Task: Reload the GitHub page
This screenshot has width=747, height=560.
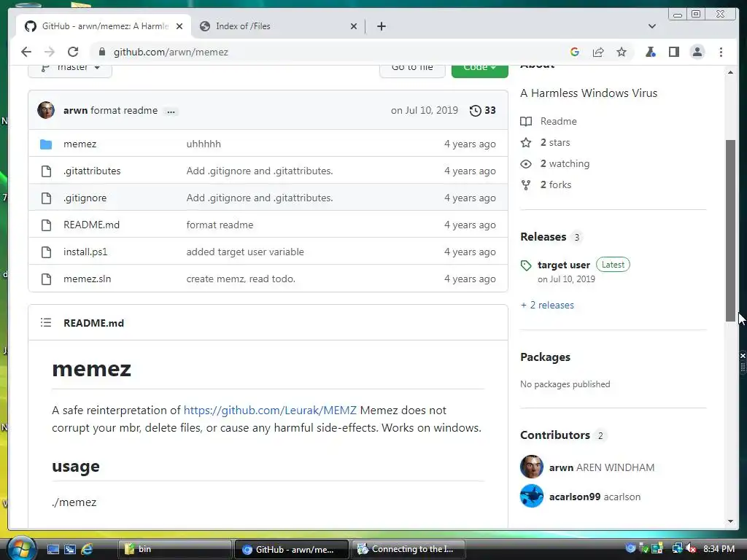Action: pos(73,52)
